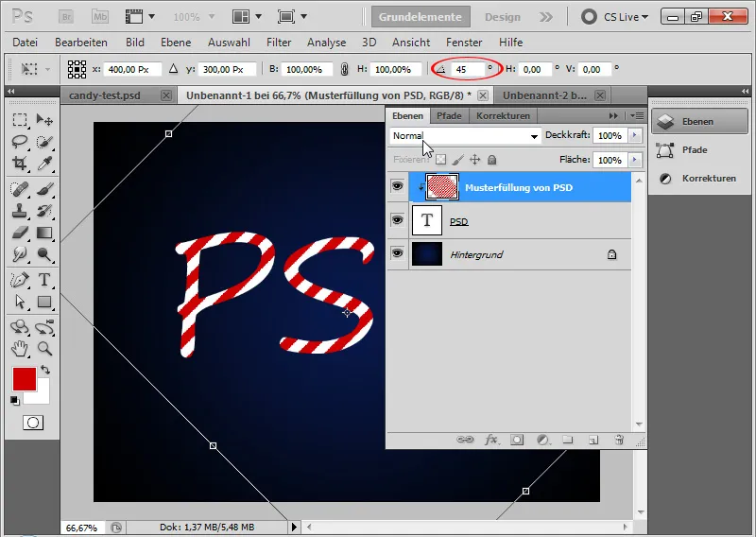Open the Fläche fill slider arrow
756x537 pixels.
635,160
